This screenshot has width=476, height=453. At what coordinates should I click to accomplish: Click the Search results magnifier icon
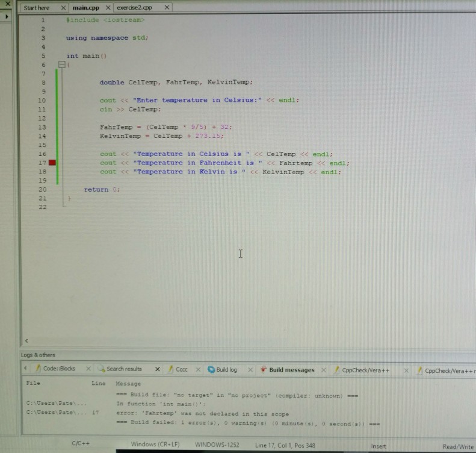coord(101,369)
